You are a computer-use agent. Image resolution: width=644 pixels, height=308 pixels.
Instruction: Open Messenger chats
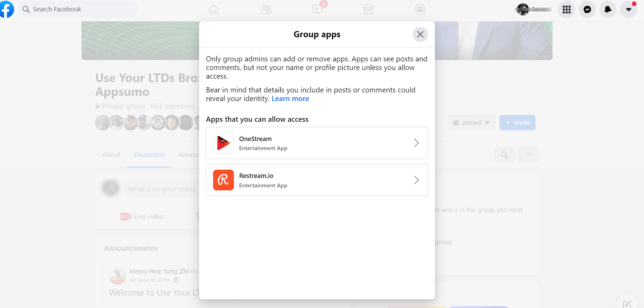tap(587, 9)
